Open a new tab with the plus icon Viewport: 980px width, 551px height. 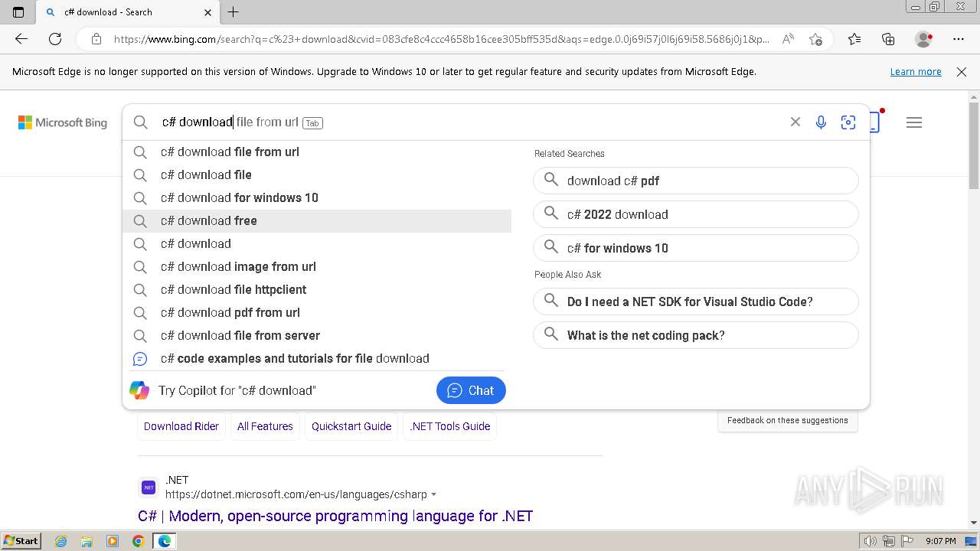pos(234,12)
